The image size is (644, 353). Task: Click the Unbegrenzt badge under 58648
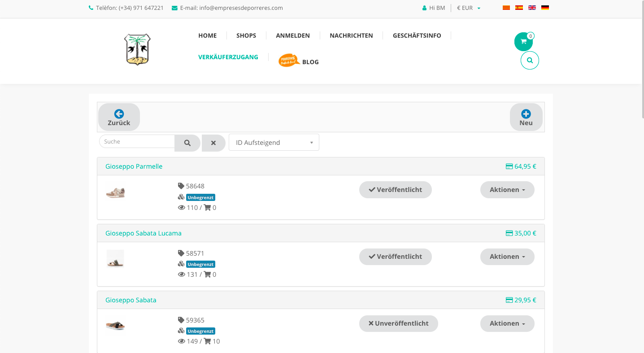click(201, 197)
